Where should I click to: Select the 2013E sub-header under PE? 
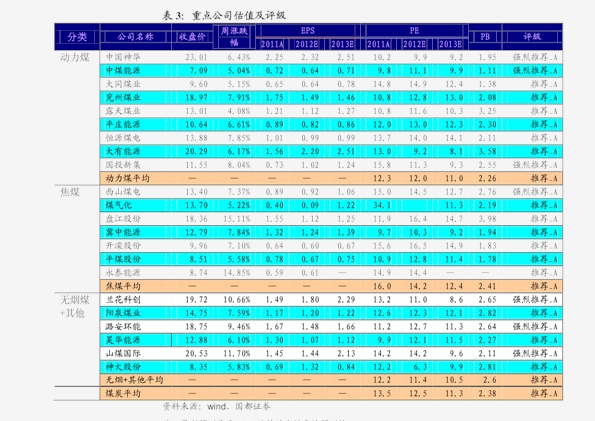[x=450, y=44]
